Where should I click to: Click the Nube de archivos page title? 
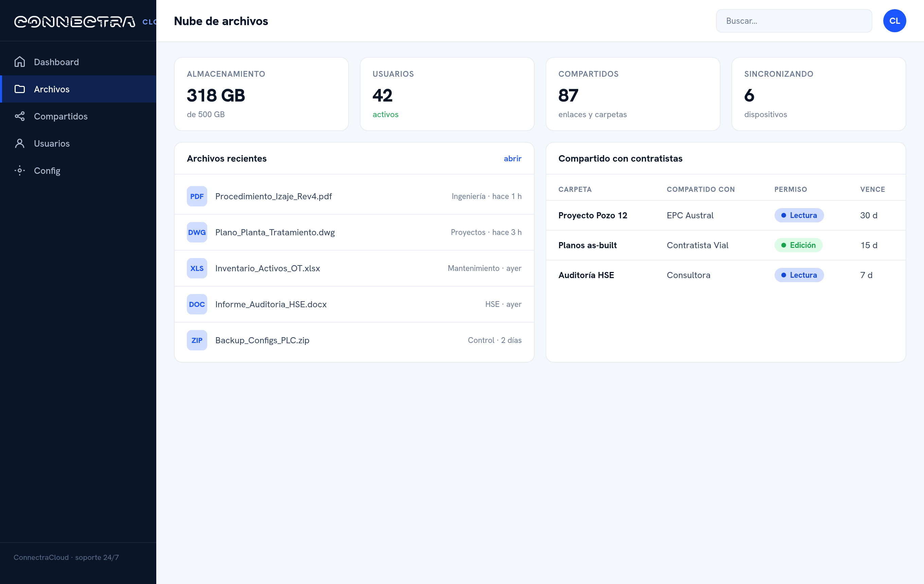click(x=221, y=21)
